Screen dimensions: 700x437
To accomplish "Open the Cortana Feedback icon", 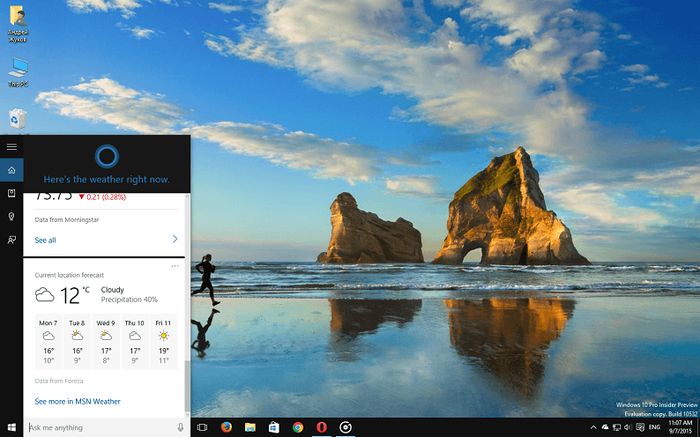I will pyautogui.click(x=11, y=239).
